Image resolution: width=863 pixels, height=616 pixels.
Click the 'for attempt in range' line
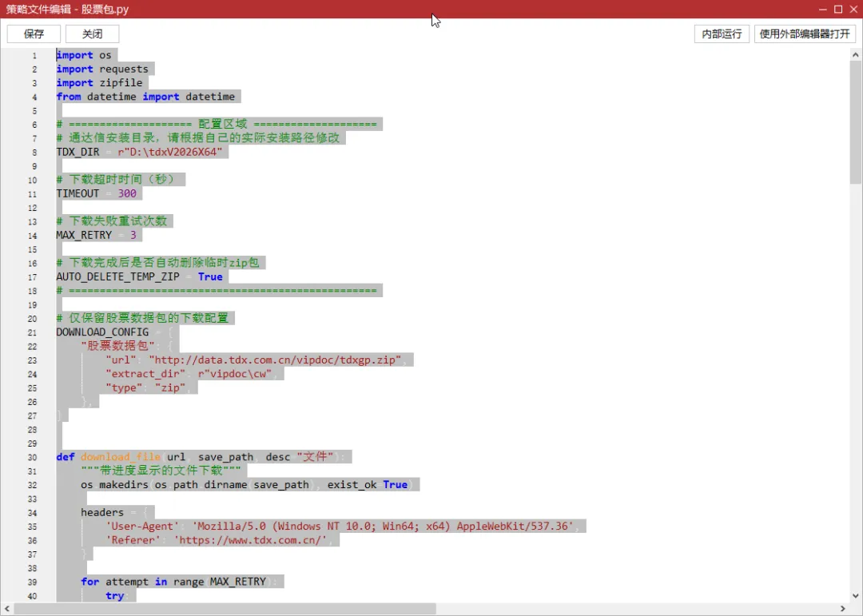point(180,582)
